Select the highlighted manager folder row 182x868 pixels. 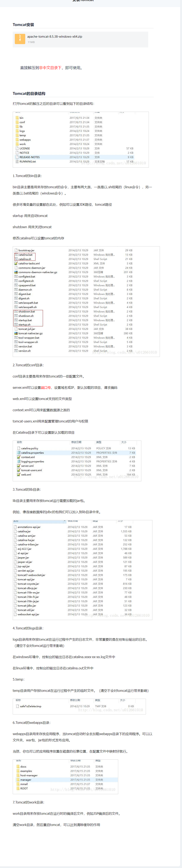(67, 780)
